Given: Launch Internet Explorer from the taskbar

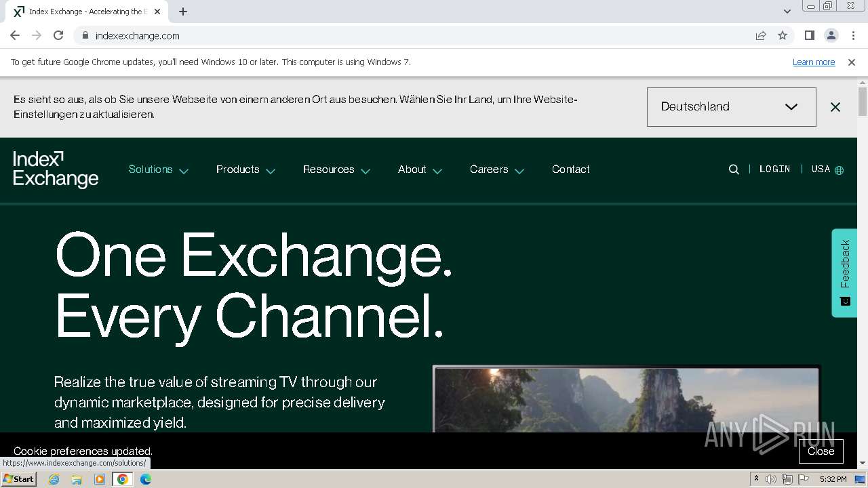Looking at the screenshot, I should (x=54, y=479).
